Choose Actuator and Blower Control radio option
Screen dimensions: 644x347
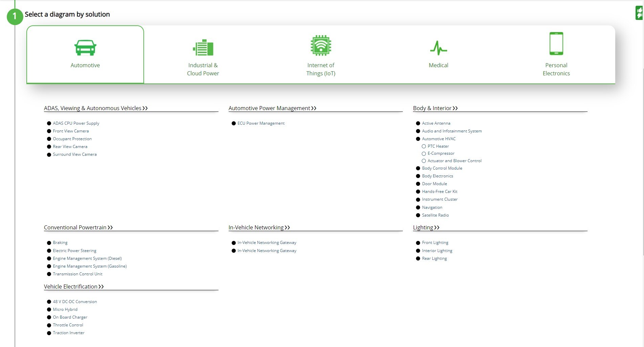pos(423,161)
